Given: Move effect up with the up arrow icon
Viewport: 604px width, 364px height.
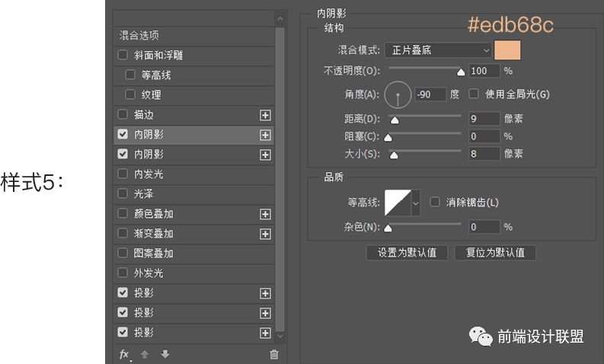Looking at the screenshot, I should pyautogui.click(x=145, y=354).
